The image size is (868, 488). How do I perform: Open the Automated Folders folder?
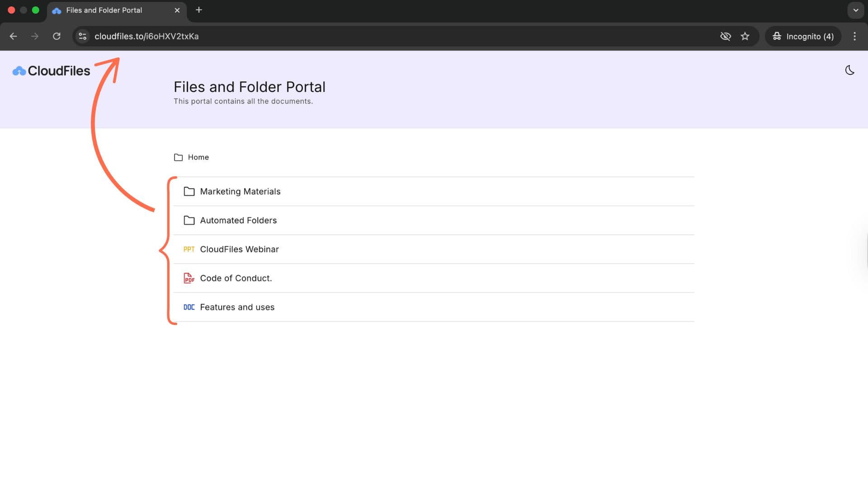(x=238, y=221)
